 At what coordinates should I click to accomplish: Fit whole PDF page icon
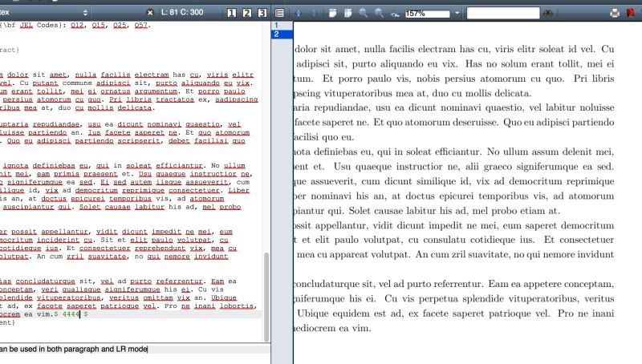(x=348, y=13)
